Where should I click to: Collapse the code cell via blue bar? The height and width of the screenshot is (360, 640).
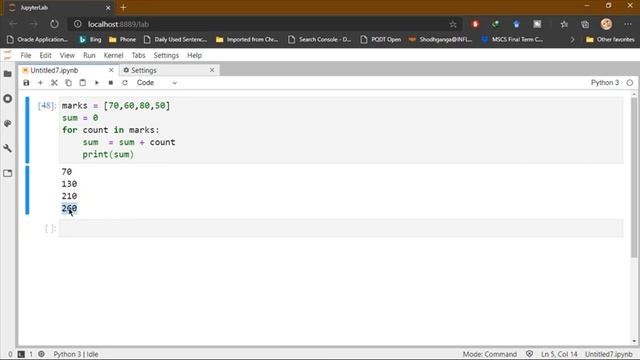27,130
